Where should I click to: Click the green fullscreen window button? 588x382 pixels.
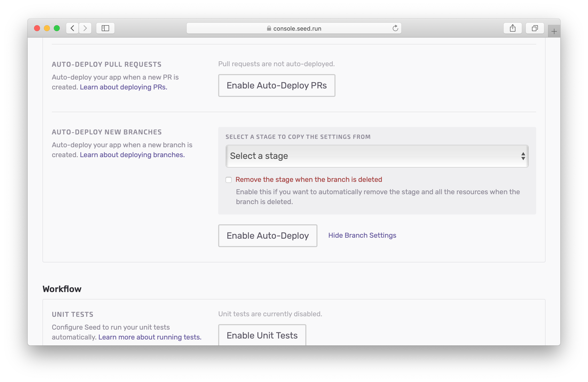[x=57, y=28]
